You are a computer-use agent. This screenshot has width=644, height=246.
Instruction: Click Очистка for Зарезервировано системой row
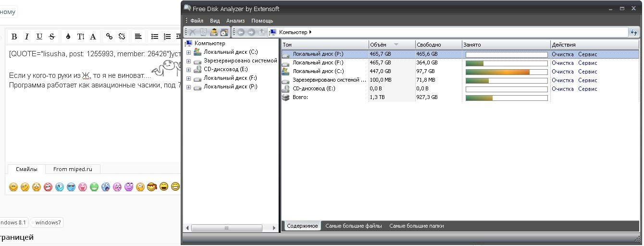563,80
